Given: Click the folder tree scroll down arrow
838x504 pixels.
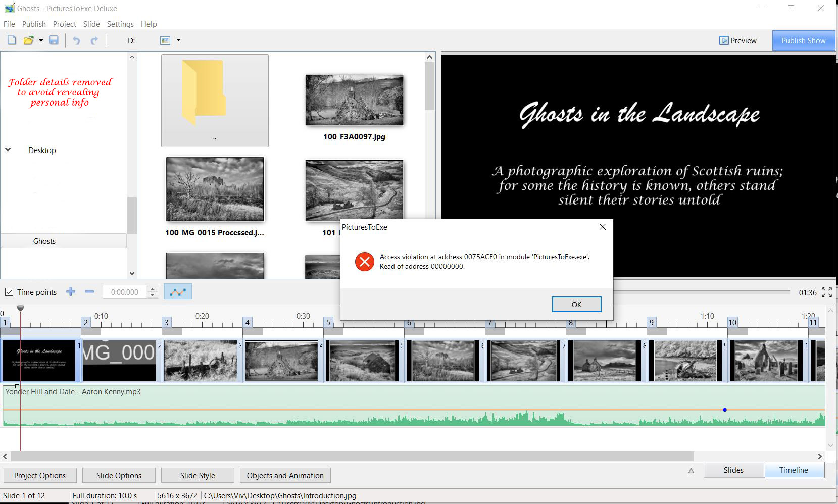Looking at the screenshot, I should coord(132,273).
